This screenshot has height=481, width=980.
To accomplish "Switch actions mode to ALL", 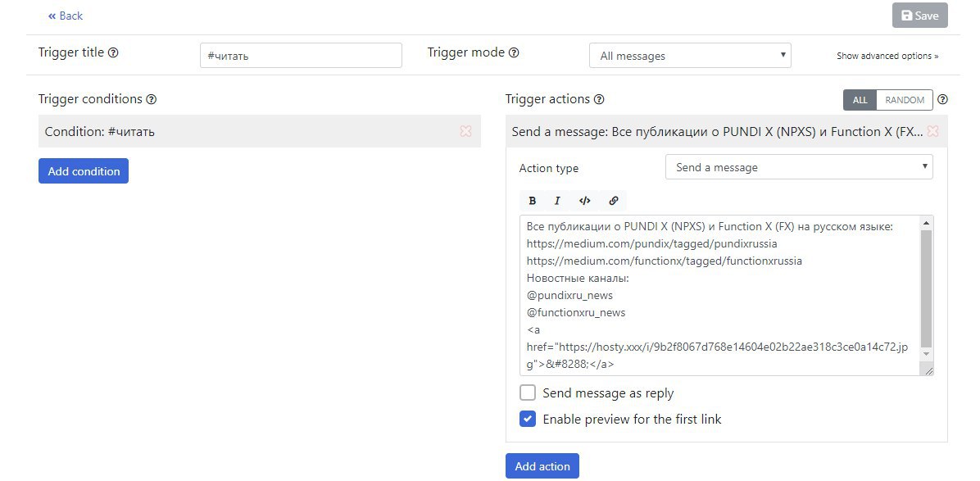I will 860,100.
